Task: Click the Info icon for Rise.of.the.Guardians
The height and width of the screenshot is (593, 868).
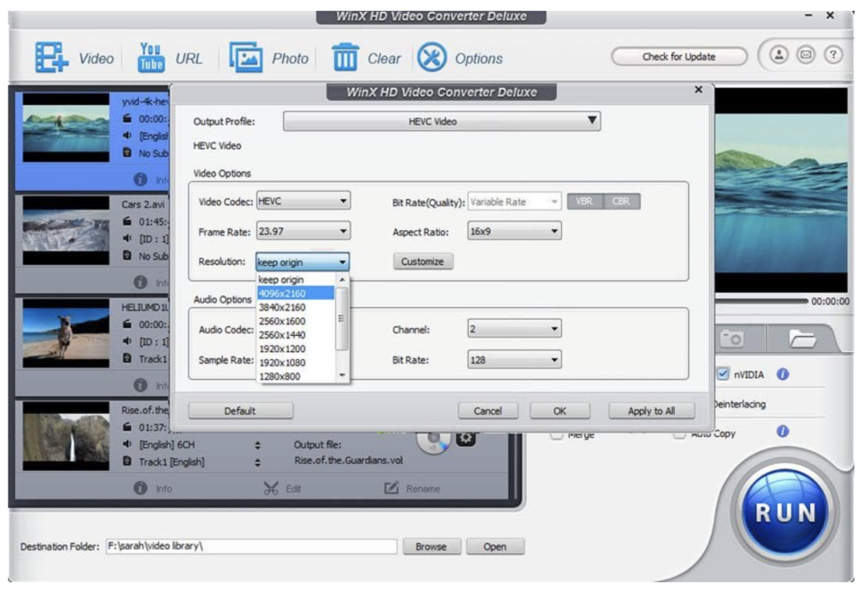Action: click(141, 488)
